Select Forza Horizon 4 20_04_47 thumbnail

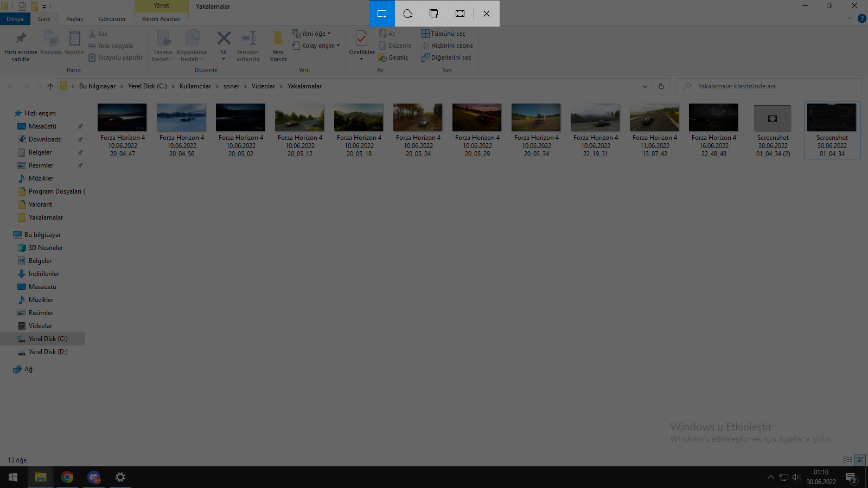[x=122, y=118]
